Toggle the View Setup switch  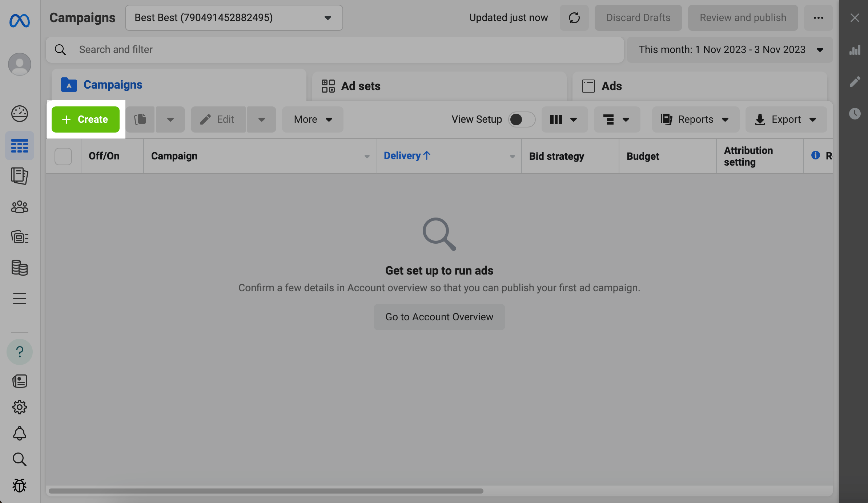click(x=522, y=119)
